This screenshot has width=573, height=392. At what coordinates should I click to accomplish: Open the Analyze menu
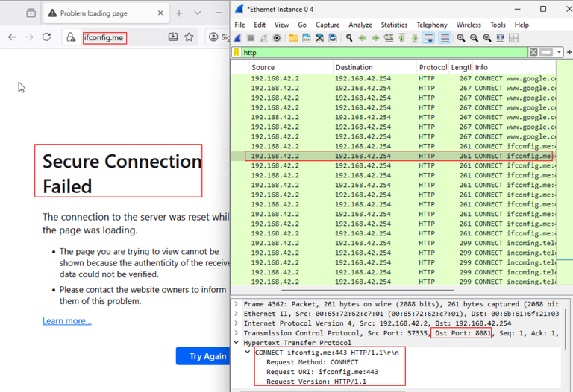tap(360, 25)
